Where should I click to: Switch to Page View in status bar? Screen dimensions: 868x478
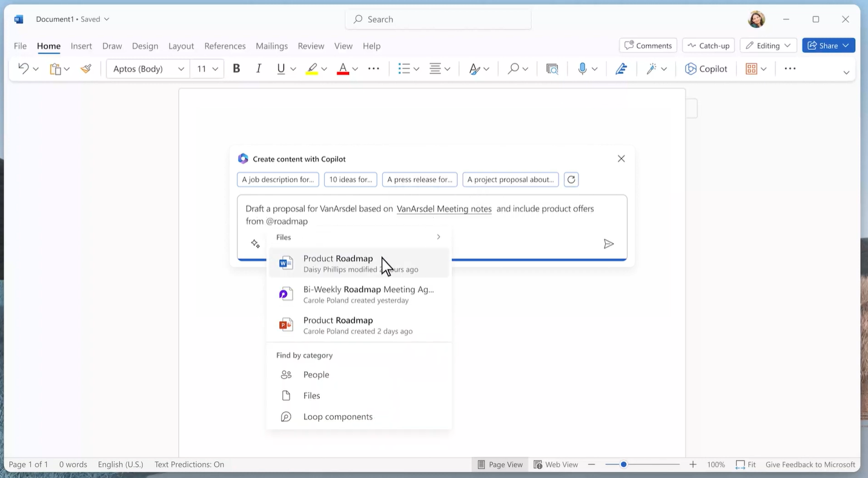pyautogui.click(x=500, y=465)
